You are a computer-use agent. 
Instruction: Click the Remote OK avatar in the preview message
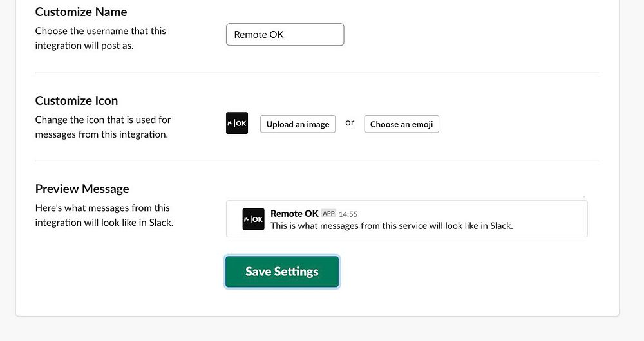coord(253,219)
